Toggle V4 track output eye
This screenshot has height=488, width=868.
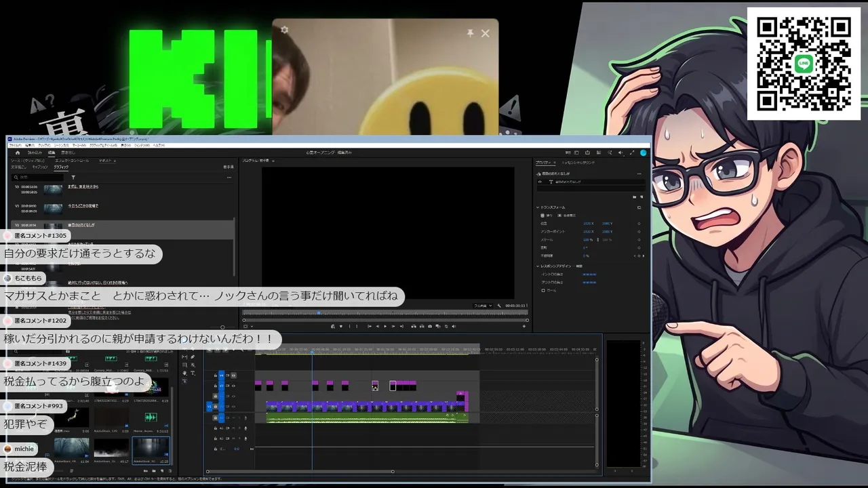[233, 375]
